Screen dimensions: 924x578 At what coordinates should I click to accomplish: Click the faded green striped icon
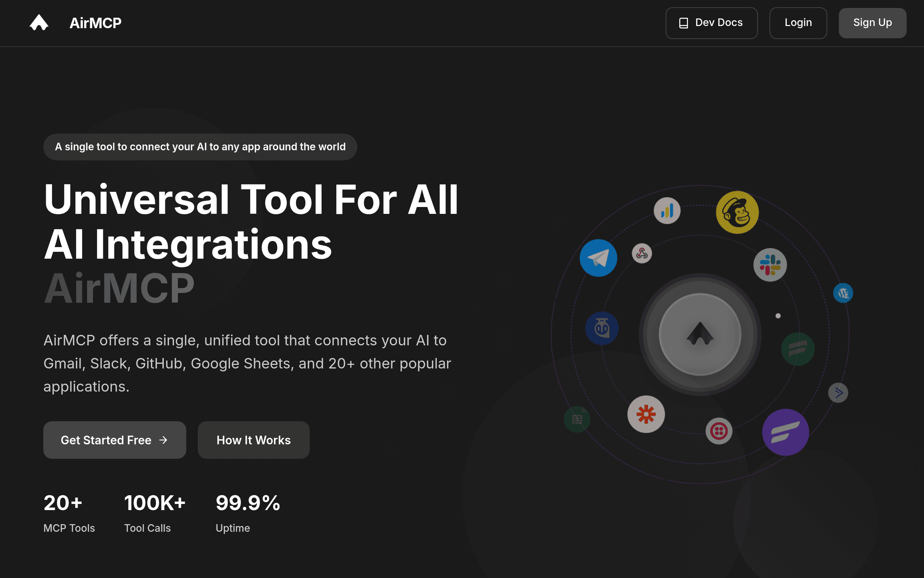(798, 349)
